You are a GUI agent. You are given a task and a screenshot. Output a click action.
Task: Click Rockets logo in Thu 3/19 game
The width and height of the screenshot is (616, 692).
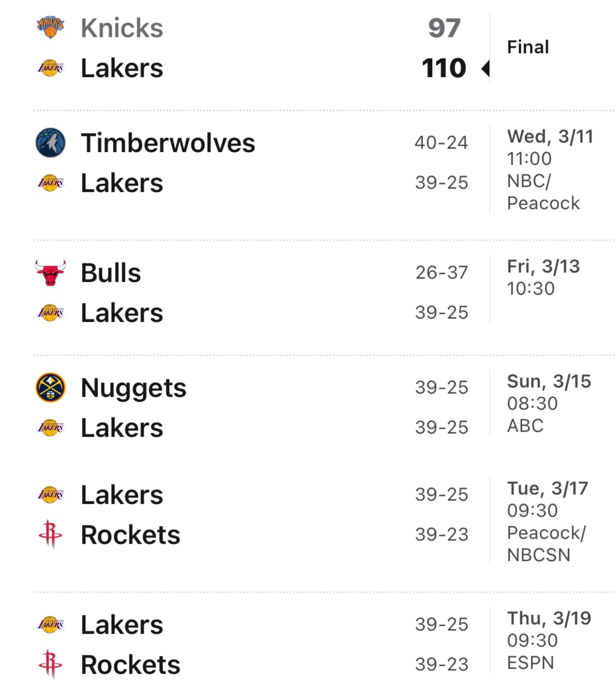(50, 664)
